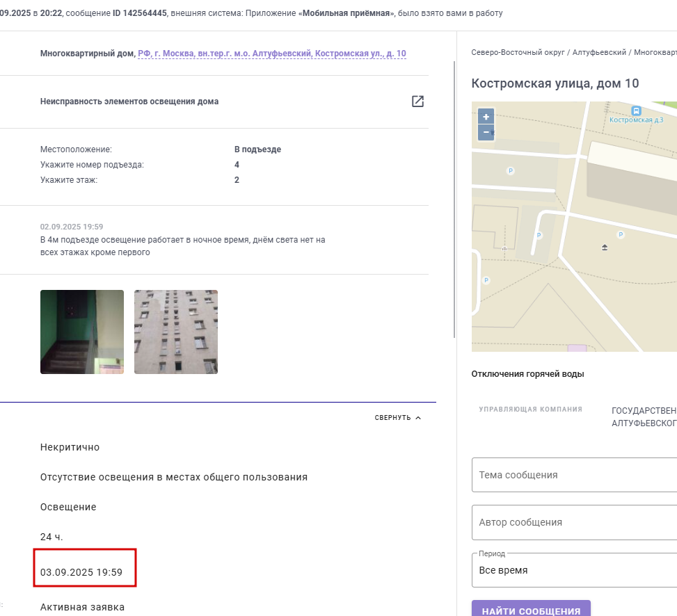Select the Активная заявка status text
This screenshot has height=616, width=677.
coord(83,607)
